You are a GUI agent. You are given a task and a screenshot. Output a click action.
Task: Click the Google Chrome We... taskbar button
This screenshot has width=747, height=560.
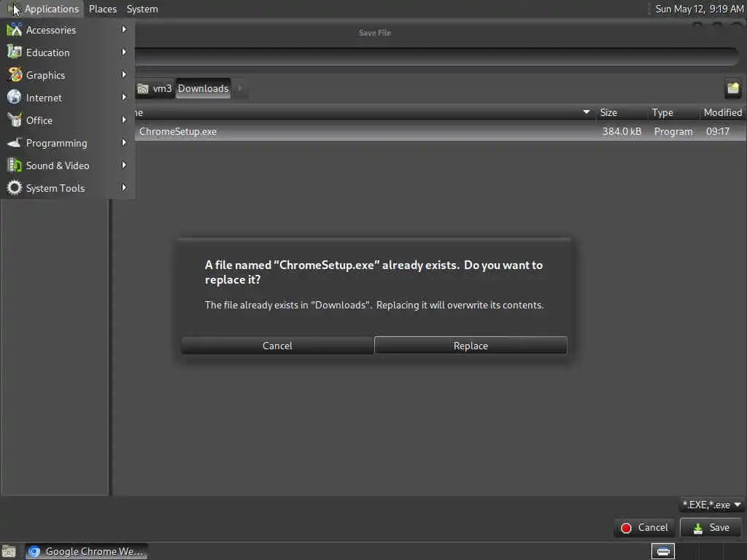[x=86, y=551]
